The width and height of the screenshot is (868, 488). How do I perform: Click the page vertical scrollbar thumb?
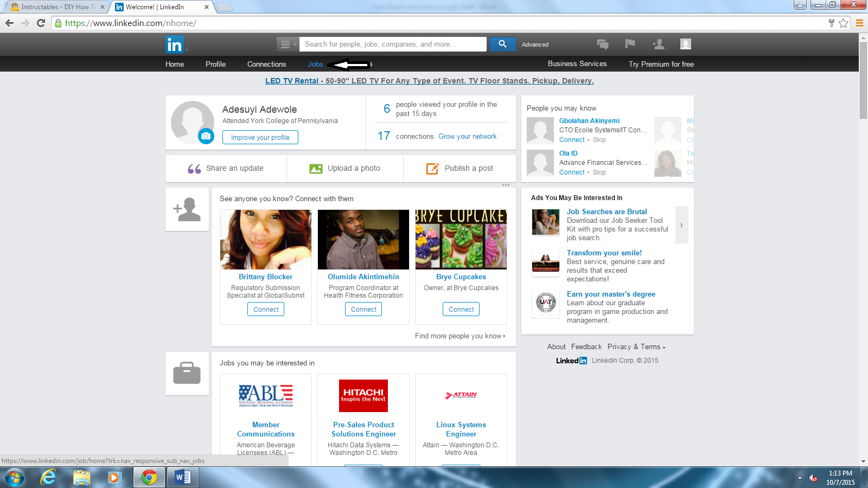click(863, 80)
